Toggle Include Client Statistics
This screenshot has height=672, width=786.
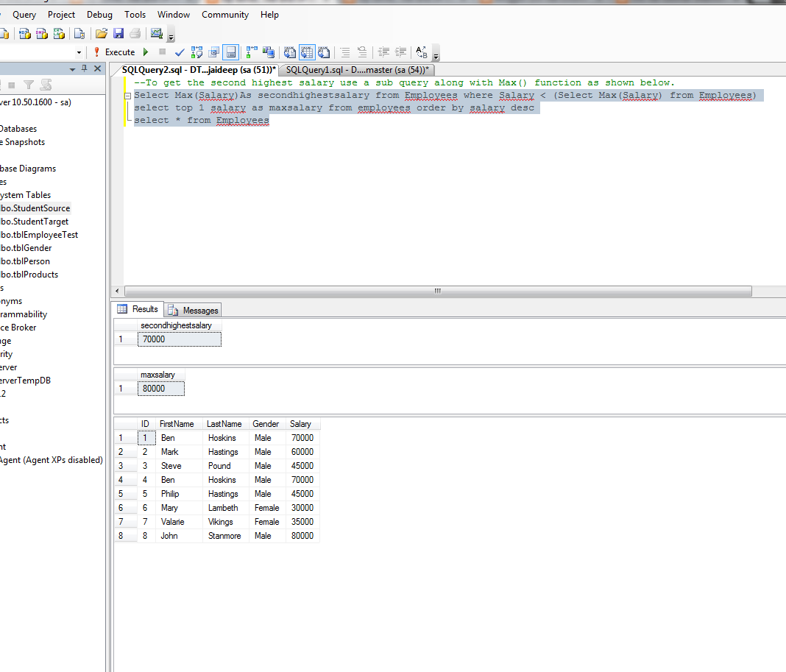point(269,52)
